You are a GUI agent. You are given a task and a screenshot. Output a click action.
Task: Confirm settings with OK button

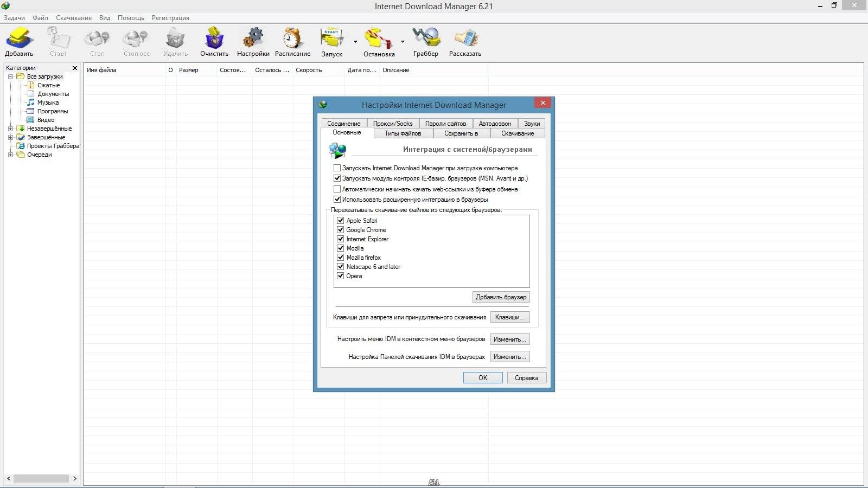483,378
